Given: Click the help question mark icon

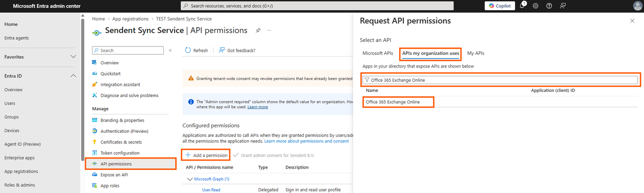Looking at the screenshot, I should (549, 6).
